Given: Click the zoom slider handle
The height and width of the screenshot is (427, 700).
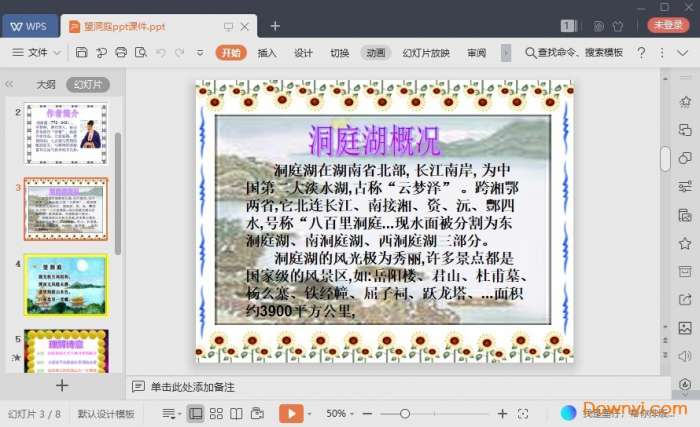Looking at the screenshot, I should pyautogui.click(x=405, y=414).
